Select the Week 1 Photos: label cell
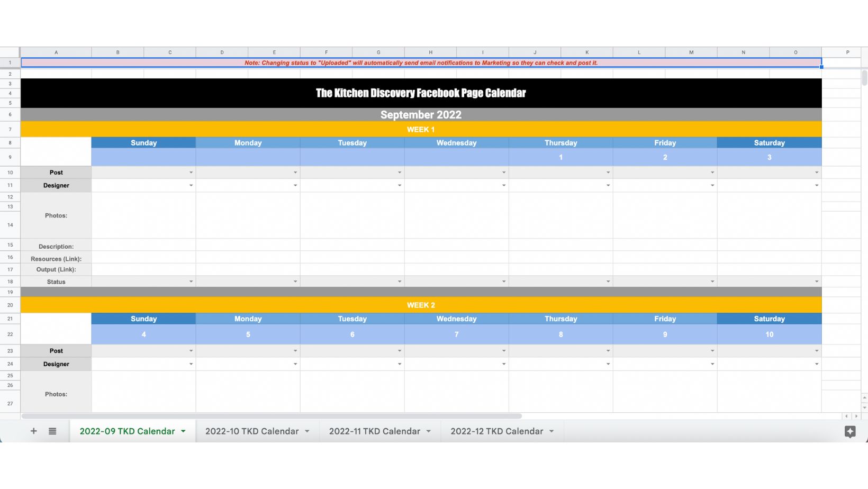 56,215
